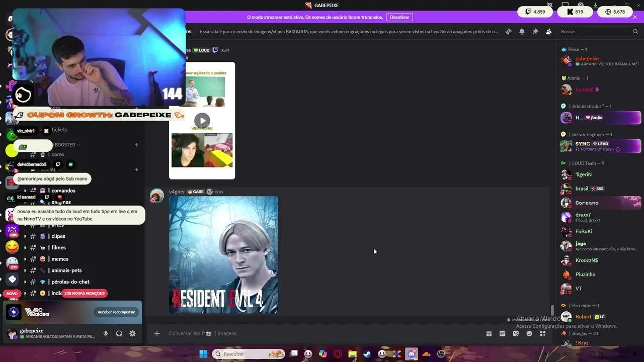The image size is (644, 362).
Task: Open user settings gear
Action: pyautogui.click(x=132, y=333)
